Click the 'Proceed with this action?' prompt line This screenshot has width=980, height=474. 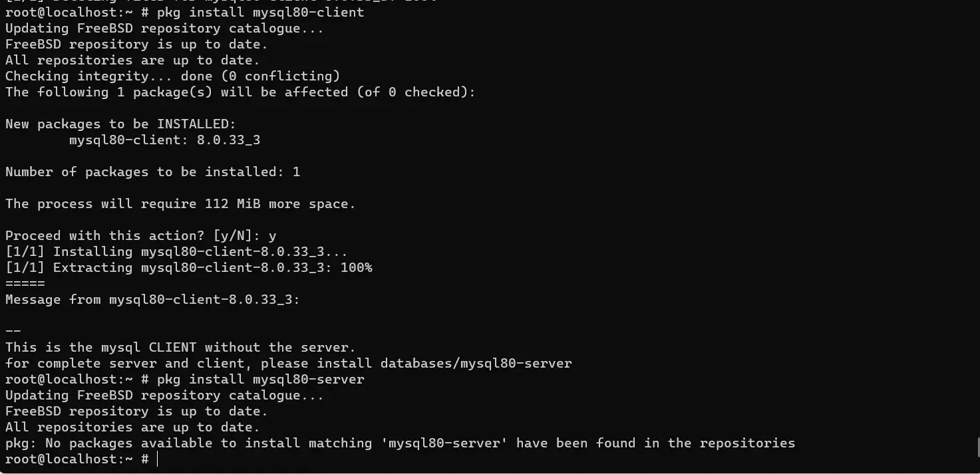(x=141, y=235)
